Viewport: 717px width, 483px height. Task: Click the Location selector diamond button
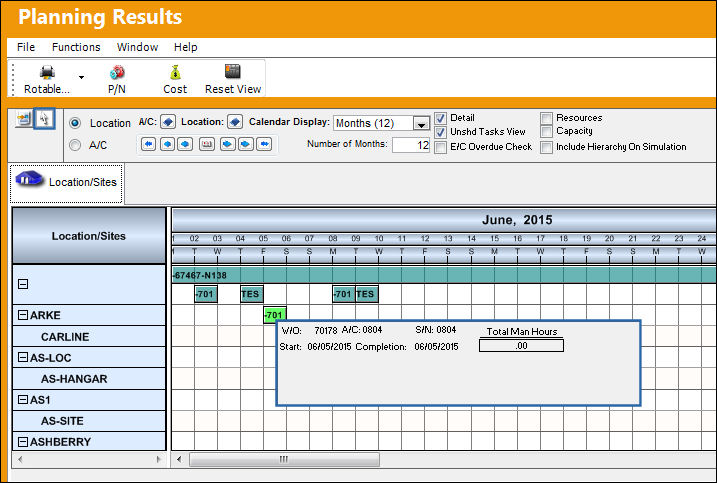pyautogui.click(x=235, y=122)
